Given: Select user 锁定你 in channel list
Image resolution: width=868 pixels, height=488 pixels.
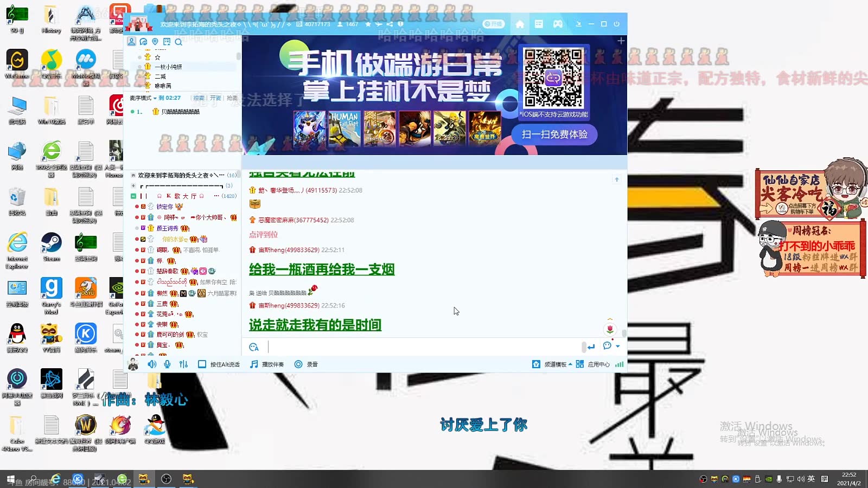Looking at the screenshot, I should pyautogui.click(x=164, y=207).
